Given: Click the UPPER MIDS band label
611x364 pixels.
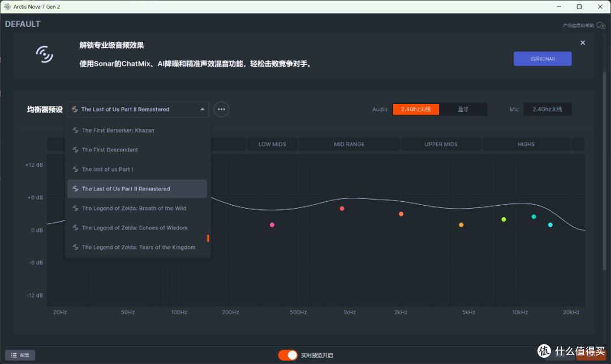Looking at the screenshot, I should (441, 144).
